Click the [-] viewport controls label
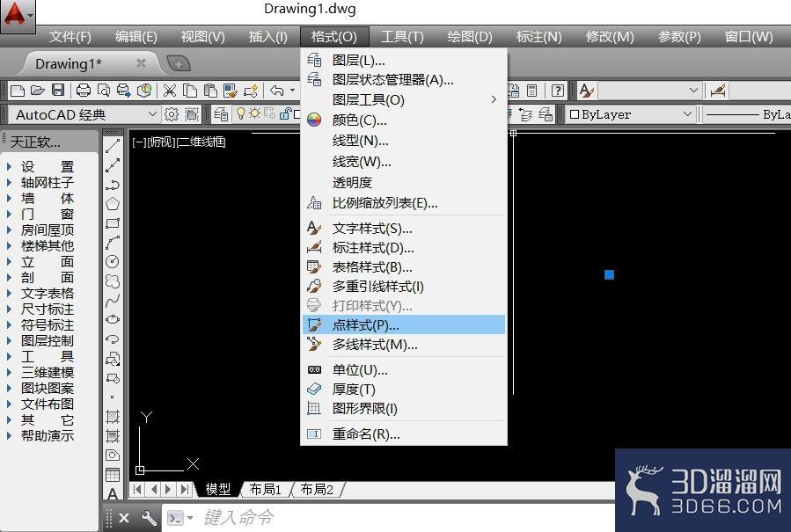 [x=139, y=142]
